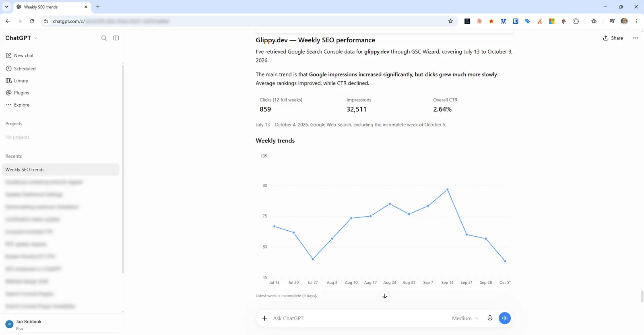The height and width of the screenshot is (335, 644).
Task: Go back to the previous page
Action: 8,21
